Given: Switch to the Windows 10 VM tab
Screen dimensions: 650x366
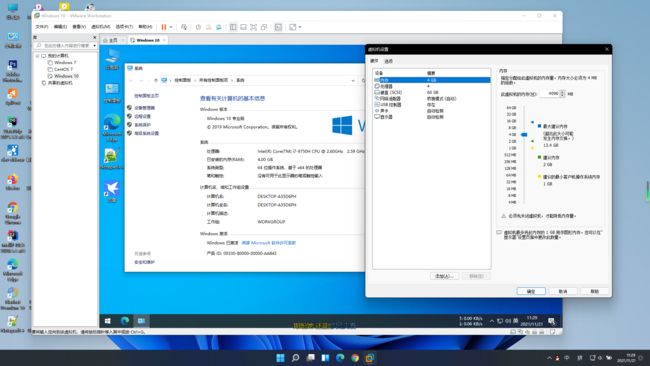Looking at the screenshot, I should 148,40.
